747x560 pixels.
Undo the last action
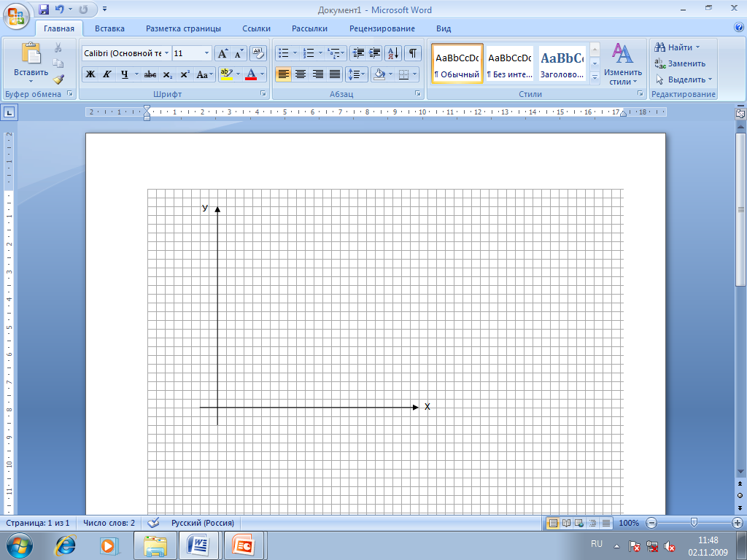point(59,9)
